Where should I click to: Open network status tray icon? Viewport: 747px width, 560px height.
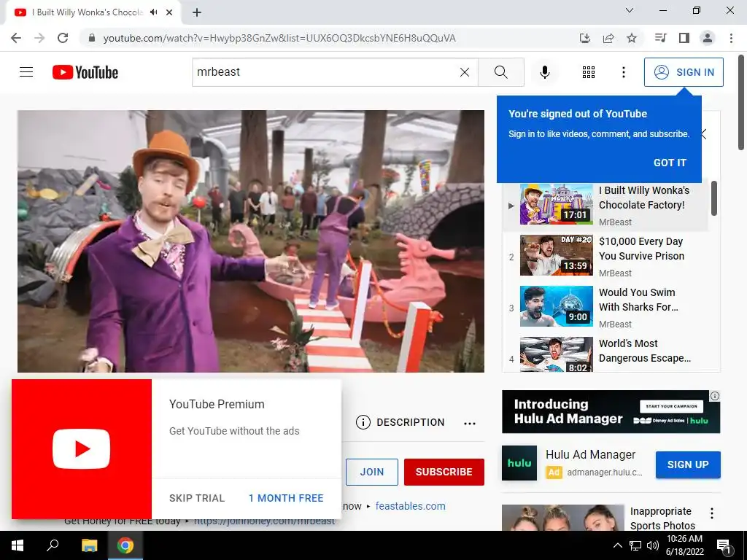(x=635, y=545)
